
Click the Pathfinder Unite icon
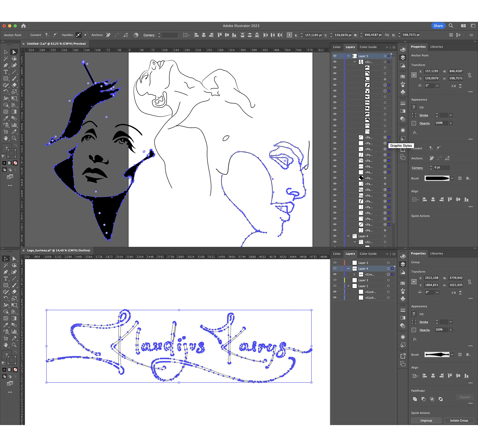(x=415, y=399)
